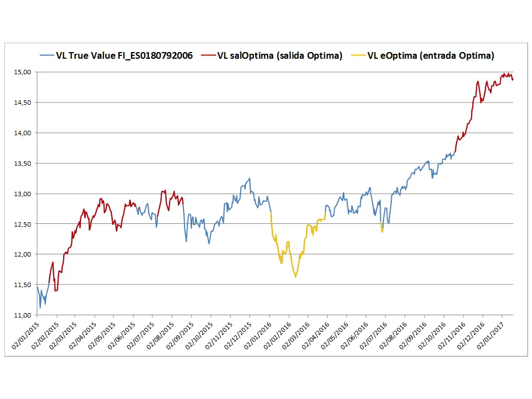Viewport: 532px width, 399px height.
Task: Click the VL eOptima (entrada Optima) legend label
Action: point(431,55)
